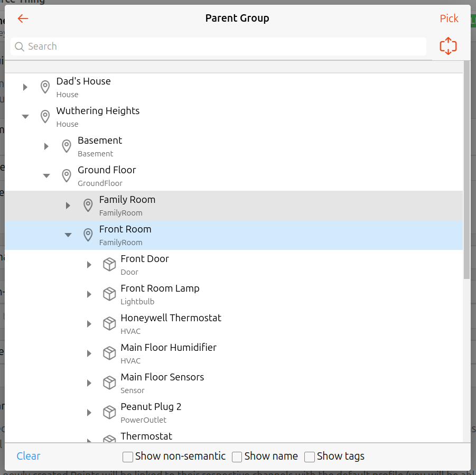Click the location pin icon beside Basement
This screenshot has height=475, width=476.
tap(67, 146)
